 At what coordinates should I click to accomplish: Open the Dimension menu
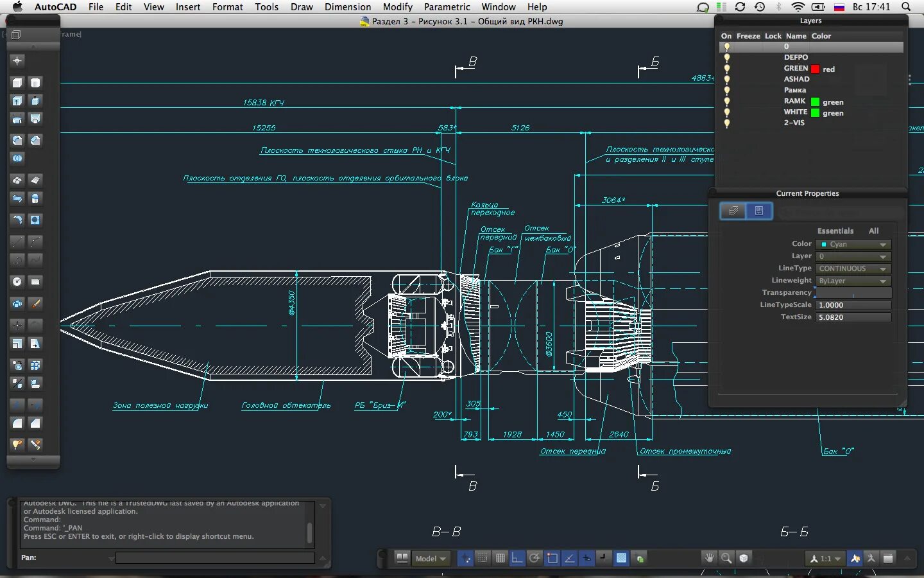[347, 7]
